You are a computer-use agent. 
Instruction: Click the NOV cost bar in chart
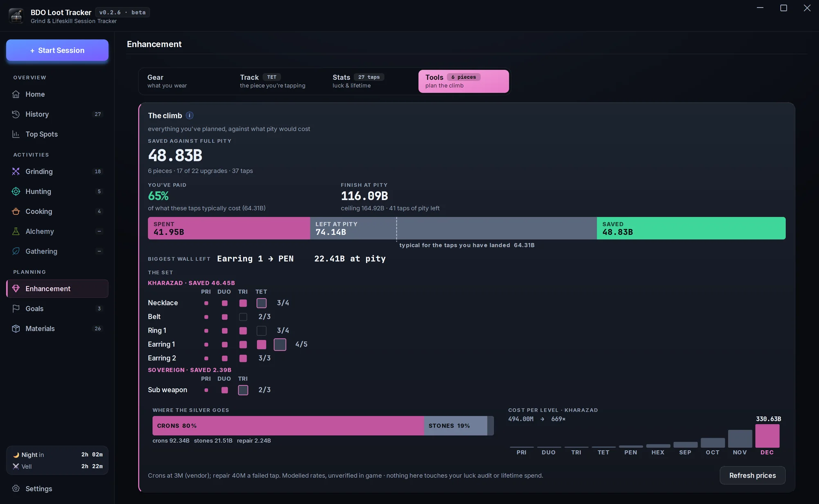click(740, 438)
